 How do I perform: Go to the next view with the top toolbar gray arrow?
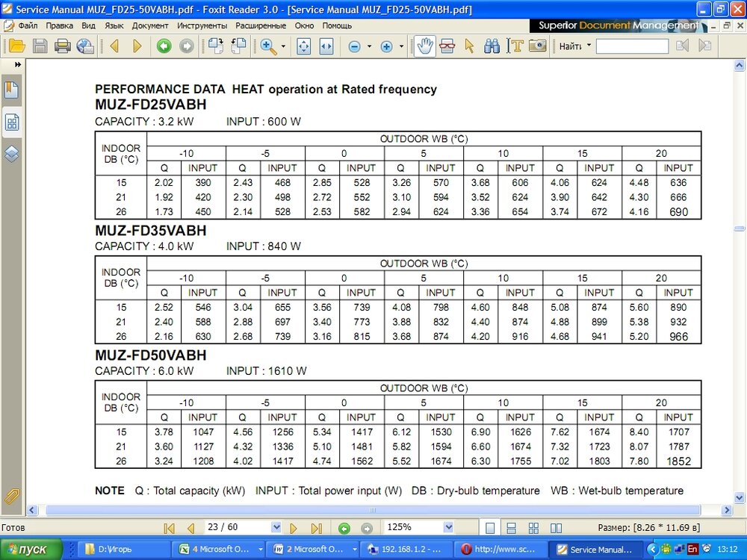point(187,46)
